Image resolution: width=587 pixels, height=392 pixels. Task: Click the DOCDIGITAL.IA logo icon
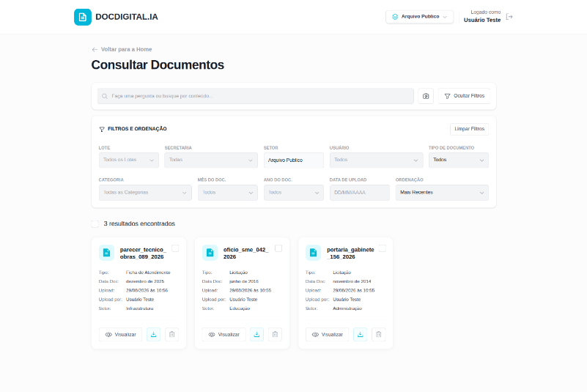click(x=83, y=18)
